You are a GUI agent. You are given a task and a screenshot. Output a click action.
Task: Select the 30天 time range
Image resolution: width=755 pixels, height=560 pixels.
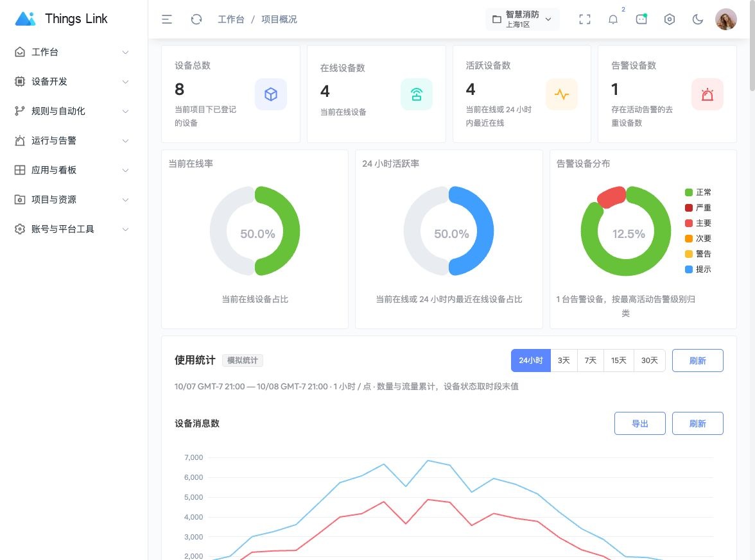(x=650, y=361)
